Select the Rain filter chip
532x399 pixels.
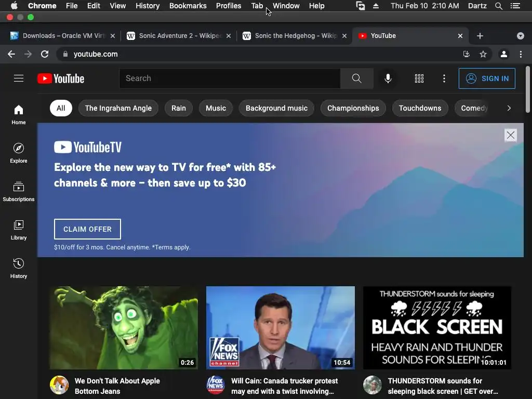pos(179,108)
